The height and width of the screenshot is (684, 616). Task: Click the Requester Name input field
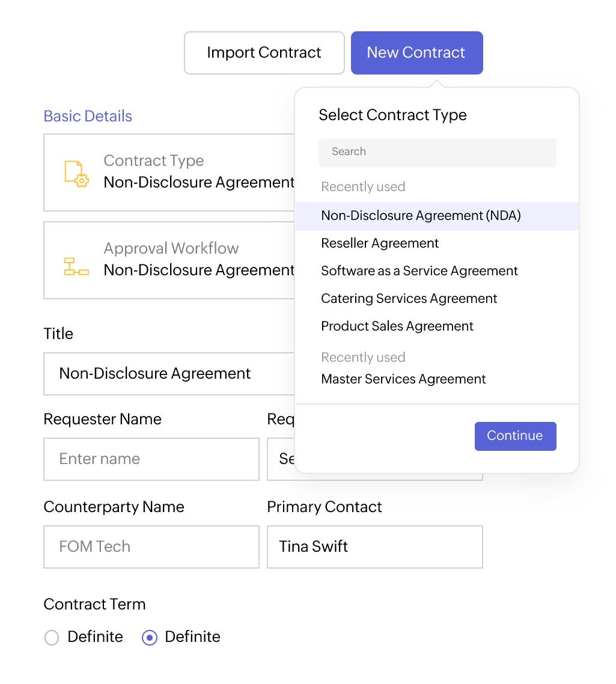pyautogui.click(x=151, y=459)
